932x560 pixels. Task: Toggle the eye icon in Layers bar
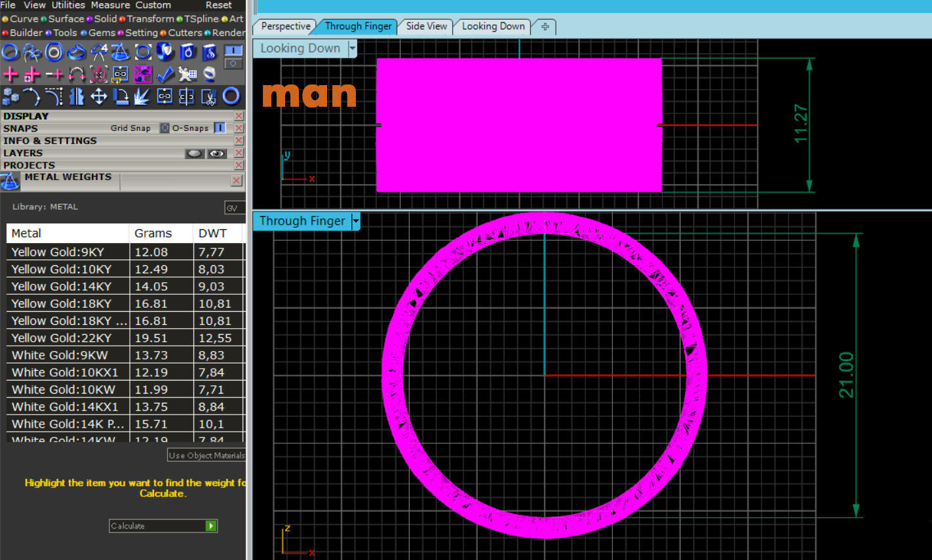click(x=217, y=153)
